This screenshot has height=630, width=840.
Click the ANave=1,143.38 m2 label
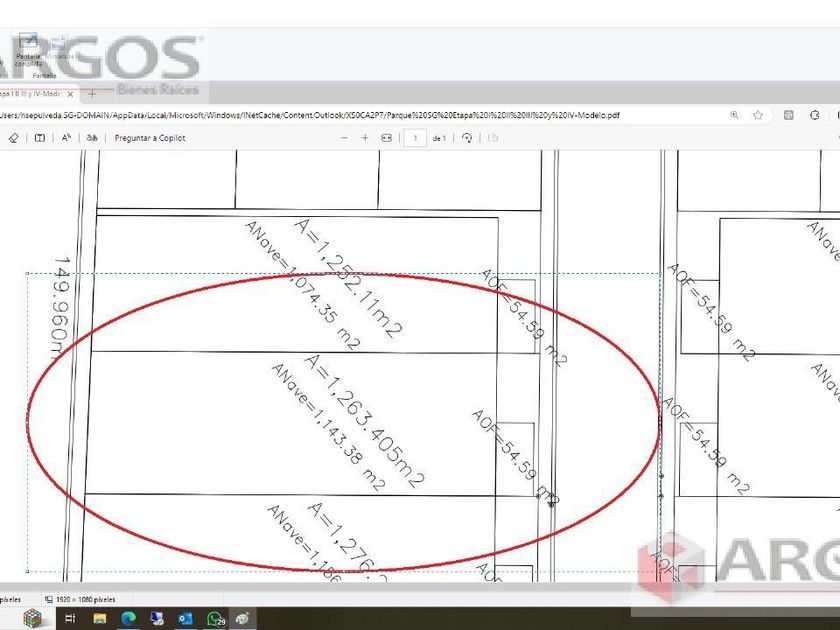[328, 427]
